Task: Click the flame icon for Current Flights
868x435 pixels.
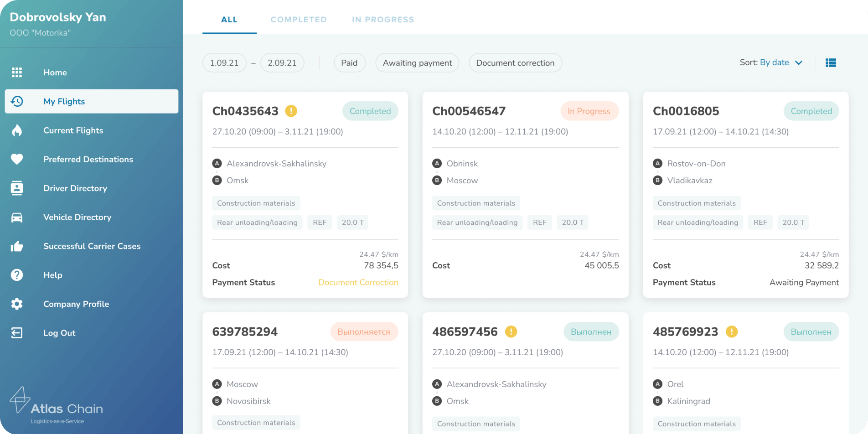Action: 17,130
